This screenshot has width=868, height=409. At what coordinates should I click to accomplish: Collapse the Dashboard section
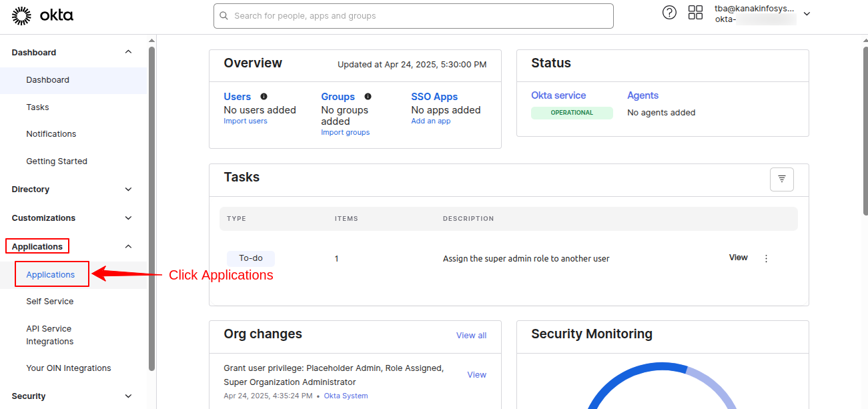(x=129, y=52)
